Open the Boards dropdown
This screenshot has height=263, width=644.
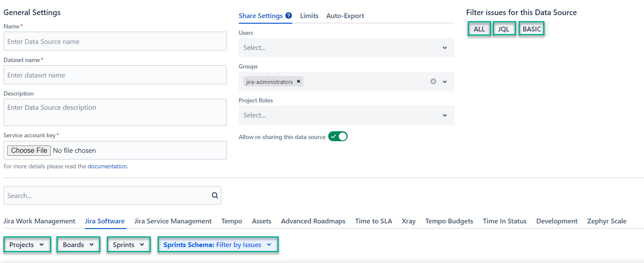point(78,244)
